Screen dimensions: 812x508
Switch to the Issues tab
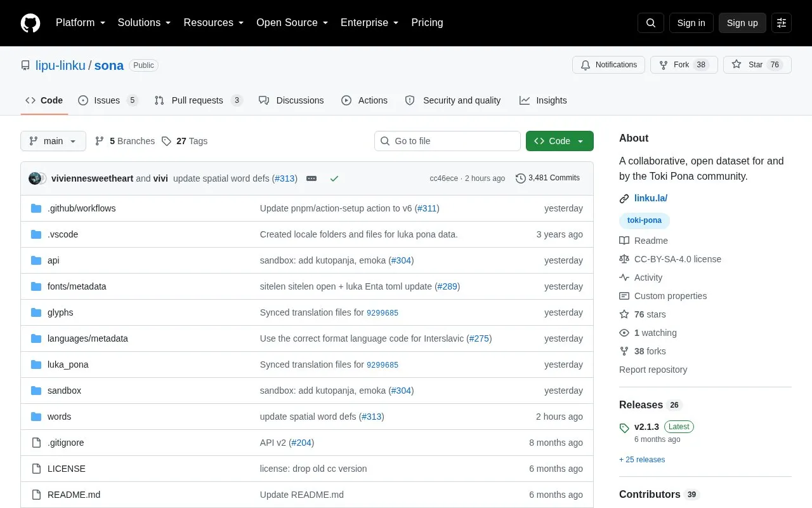(x=108, y=100)
